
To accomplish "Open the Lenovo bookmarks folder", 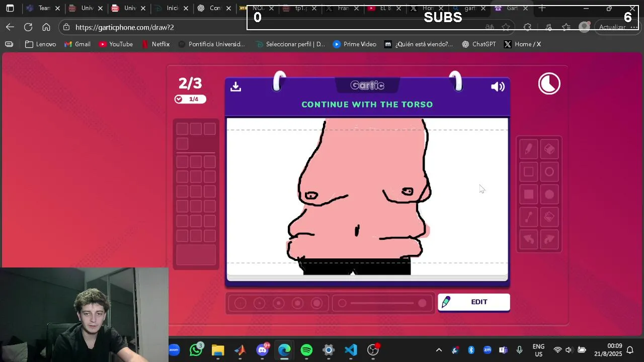I will 40,44.
